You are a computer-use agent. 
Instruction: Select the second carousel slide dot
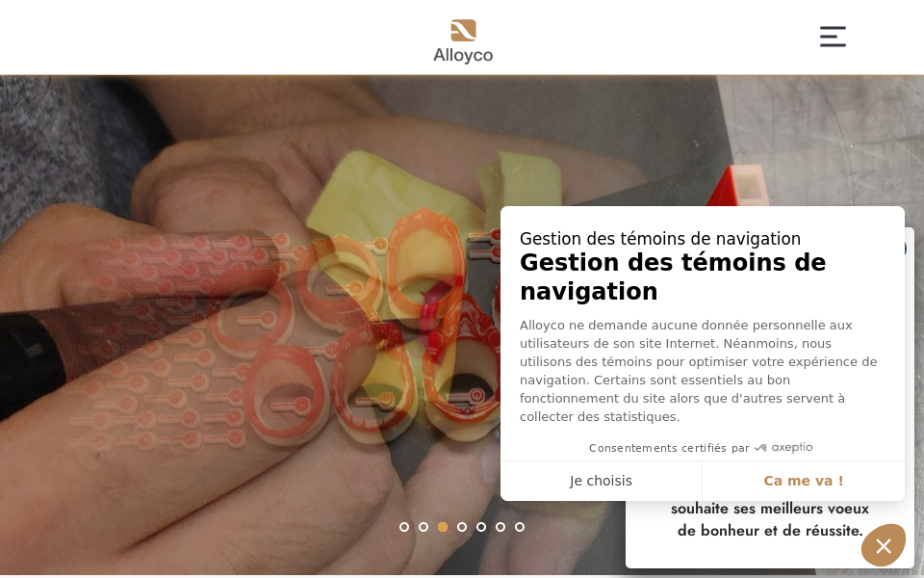[x=423, y=527]
